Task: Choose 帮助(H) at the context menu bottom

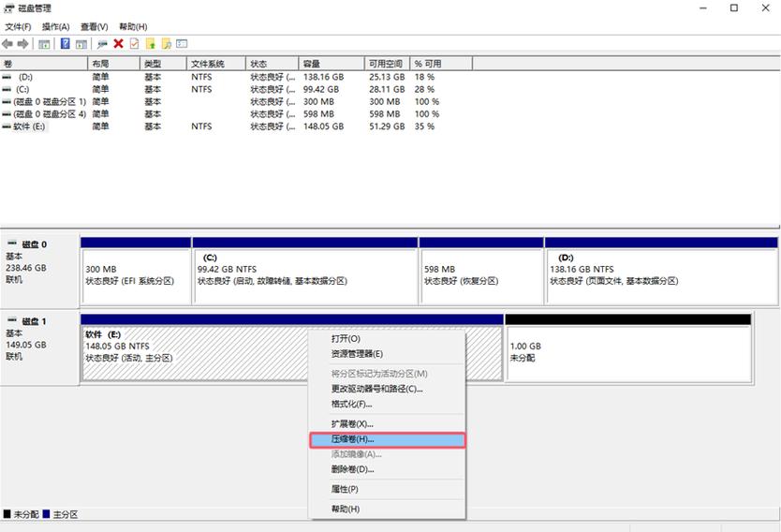Action: click(387, 510)
